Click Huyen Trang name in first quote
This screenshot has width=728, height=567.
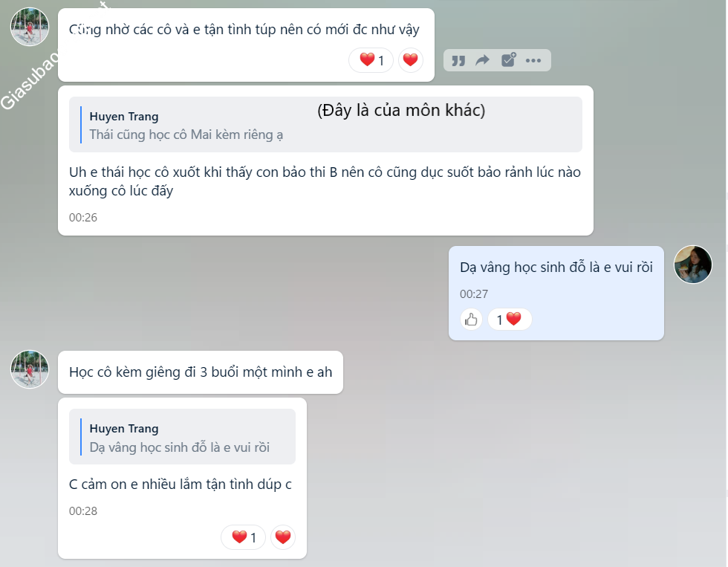coord(124,116)
